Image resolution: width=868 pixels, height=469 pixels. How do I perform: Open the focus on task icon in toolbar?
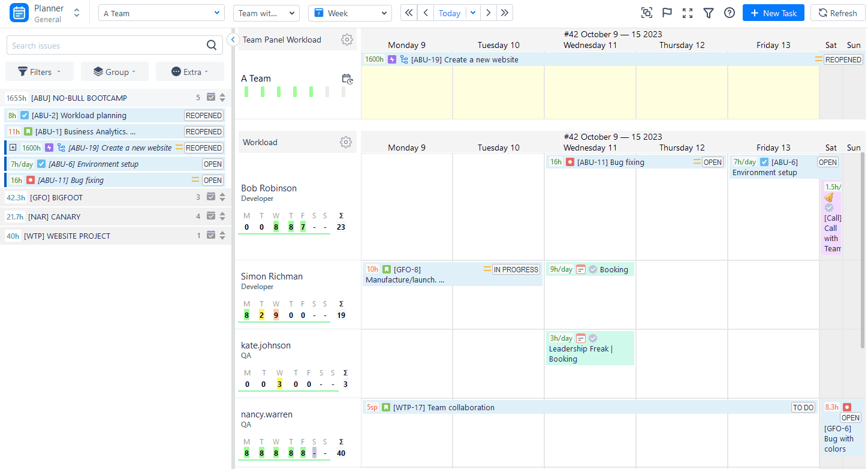coord(647,13)
